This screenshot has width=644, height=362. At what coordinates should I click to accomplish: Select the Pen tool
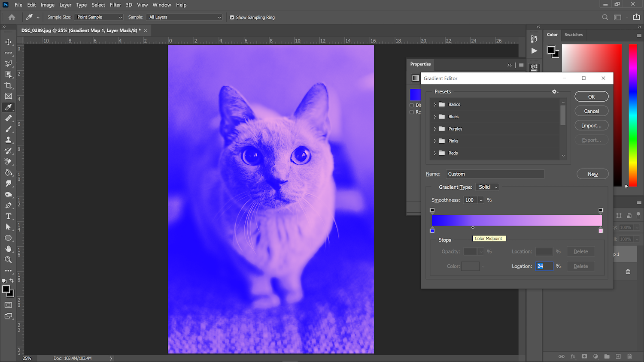8,205
